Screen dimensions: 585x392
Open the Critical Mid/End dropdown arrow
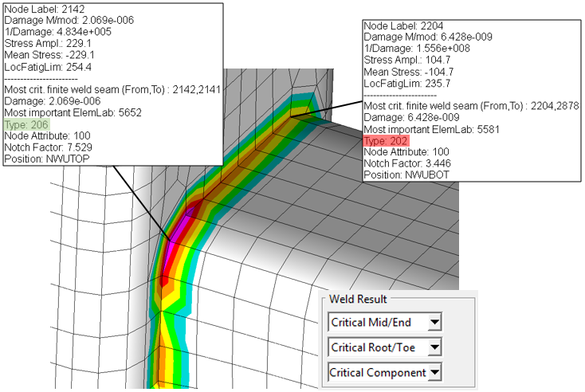click(x=434, y=322)
